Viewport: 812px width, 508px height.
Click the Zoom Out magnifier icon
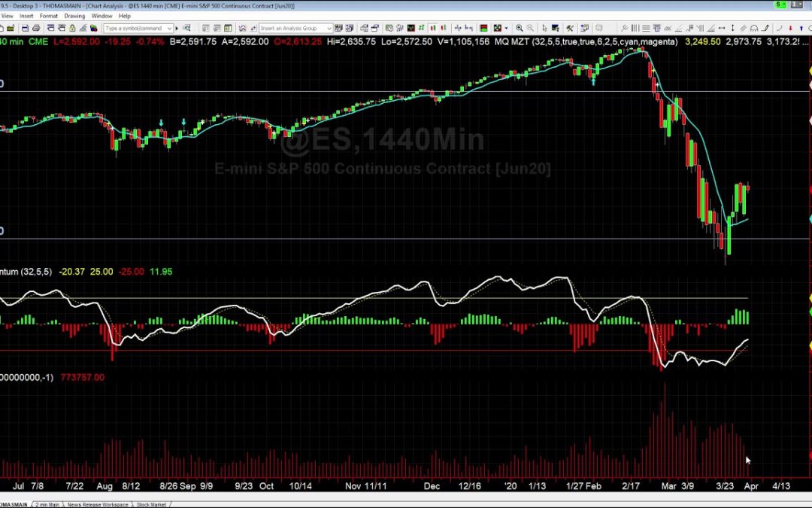530,28
